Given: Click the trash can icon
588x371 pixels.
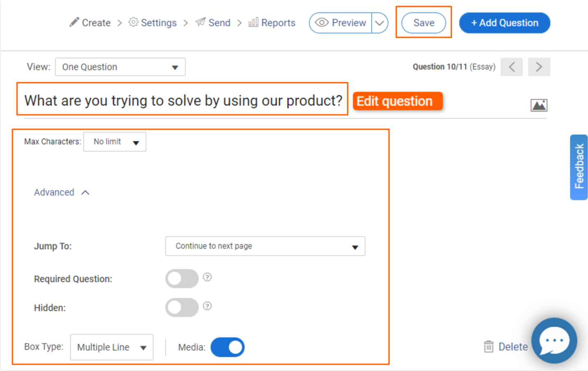Looking at the screenshot, I should (x=488, y=347).
